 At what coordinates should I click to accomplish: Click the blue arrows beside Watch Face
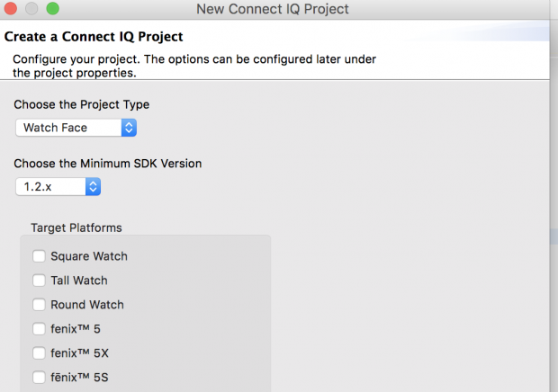coord(129,128)
